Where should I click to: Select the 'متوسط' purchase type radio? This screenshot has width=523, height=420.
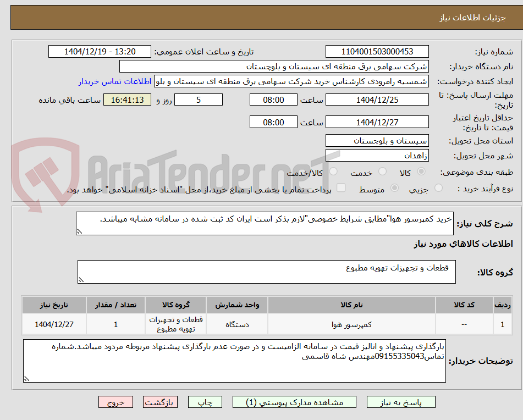point(394,188)
